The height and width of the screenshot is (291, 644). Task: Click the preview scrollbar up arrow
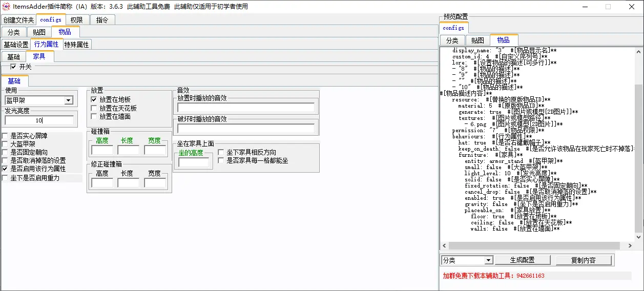[x=638, y=51]
